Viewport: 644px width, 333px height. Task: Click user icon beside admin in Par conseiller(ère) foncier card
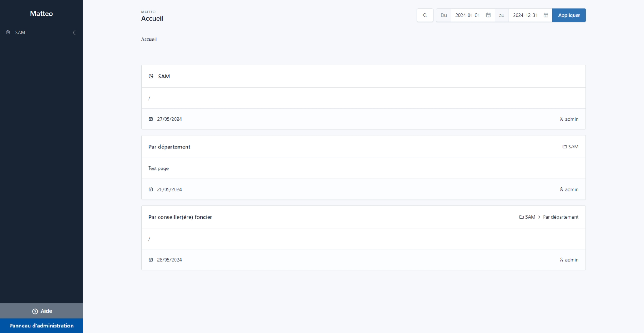(561, 260)
